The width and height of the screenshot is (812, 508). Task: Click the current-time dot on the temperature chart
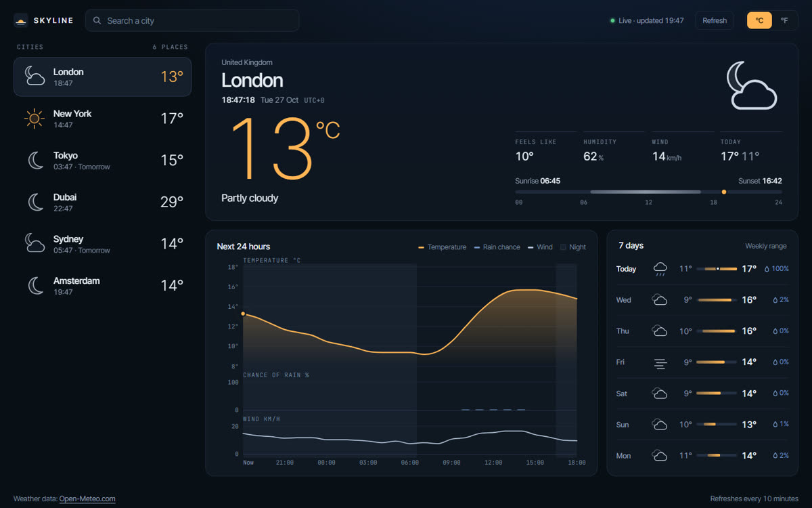[x=243, y=314]
